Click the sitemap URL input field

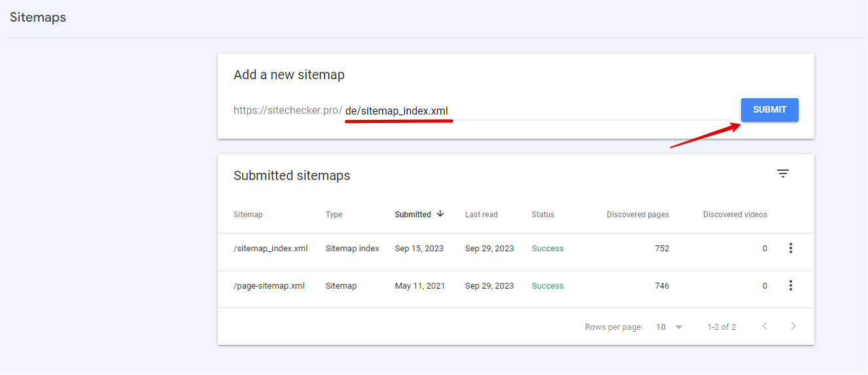click(x=540, y=111)
